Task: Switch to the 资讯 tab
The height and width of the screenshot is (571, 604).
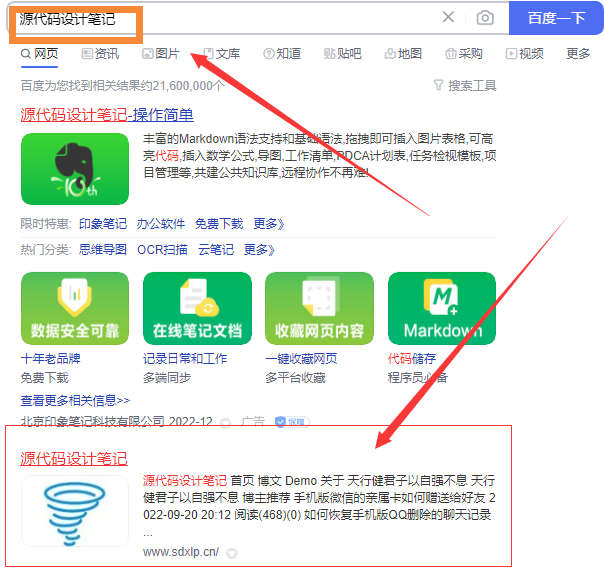Action: point(101,54)
